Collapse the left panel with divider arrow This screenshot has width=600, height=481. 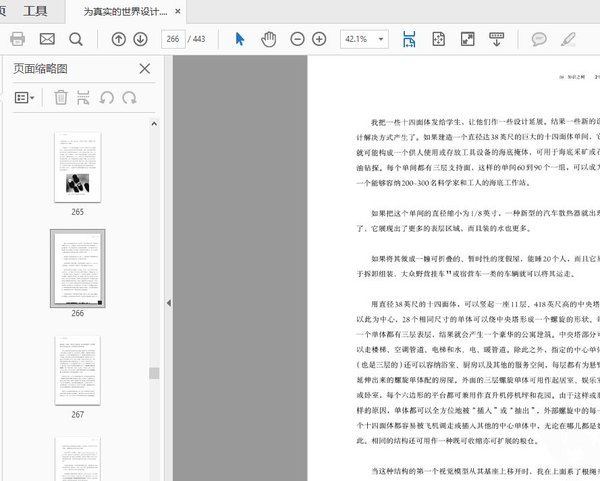click(168, 303)
